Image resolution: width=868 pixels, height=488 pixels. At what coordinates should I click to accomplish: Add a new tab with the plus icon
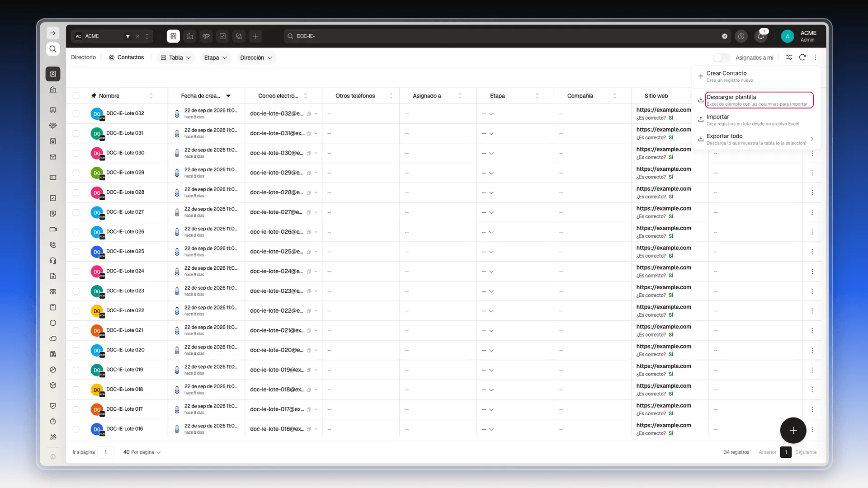[x=255, y=36]
